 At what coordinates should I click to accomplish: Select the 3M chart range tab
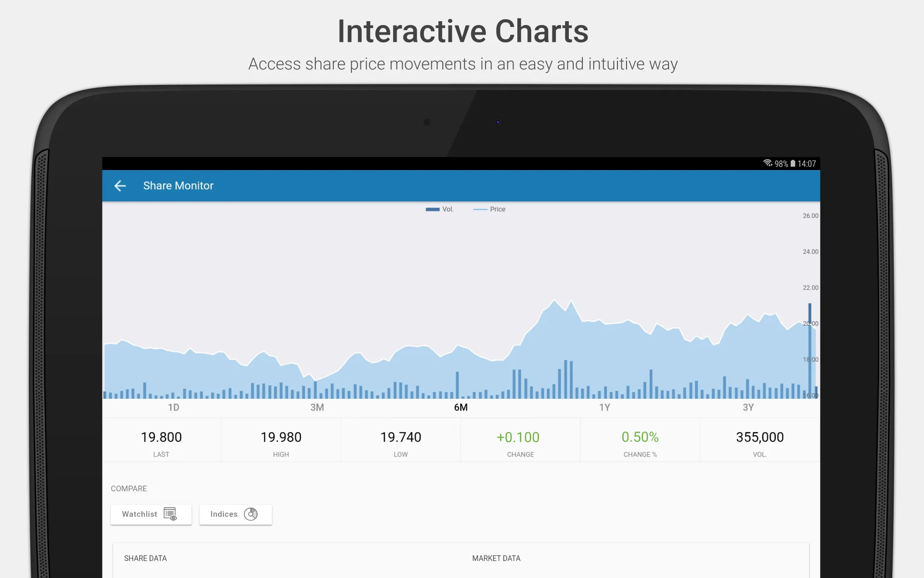click(317, 407)
